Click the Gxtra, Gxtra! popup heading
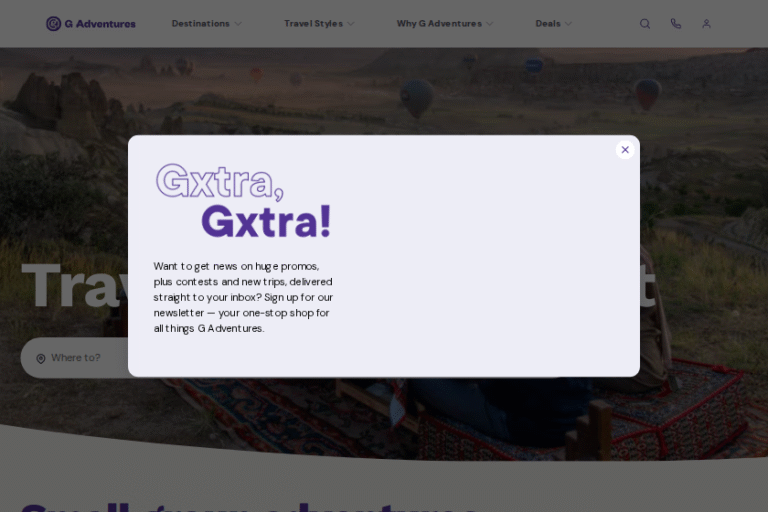This screenshot has width=768, height=512. 243,201
